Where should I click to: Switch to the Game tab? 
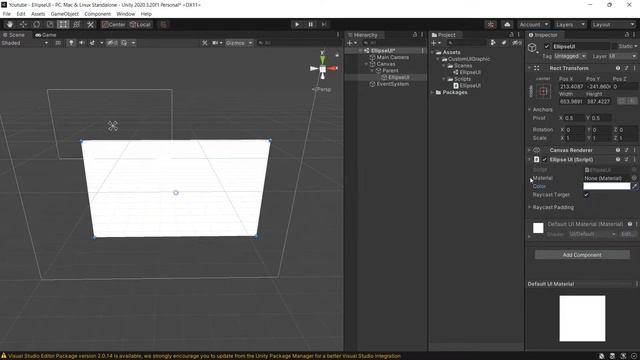pos(46,35)
